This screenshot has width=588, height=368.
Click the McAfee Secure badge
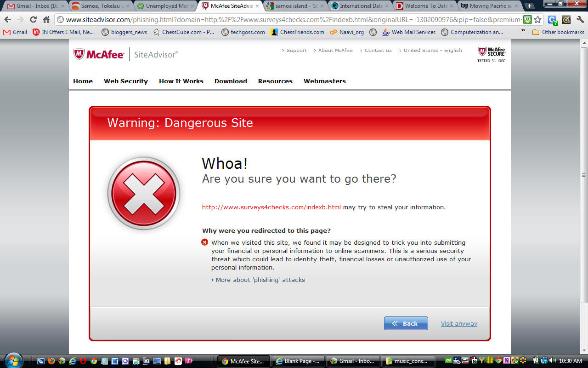point(491,54)
